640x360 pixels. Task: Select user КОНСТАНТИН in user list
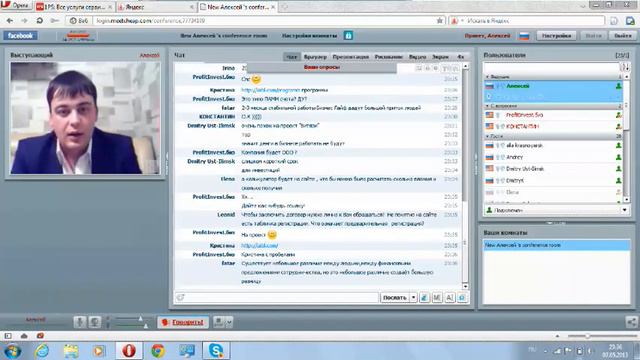pos(553,127)
